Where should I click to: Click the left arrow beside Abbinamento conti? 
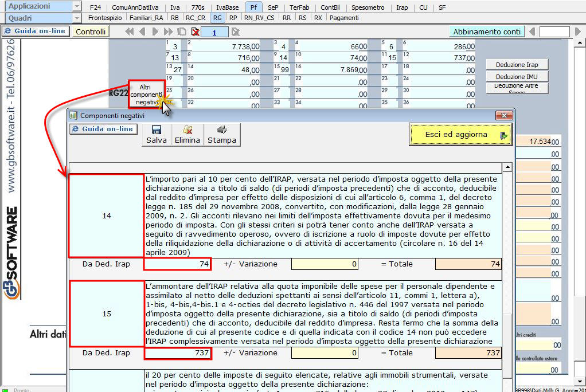(x=532, y=32)
